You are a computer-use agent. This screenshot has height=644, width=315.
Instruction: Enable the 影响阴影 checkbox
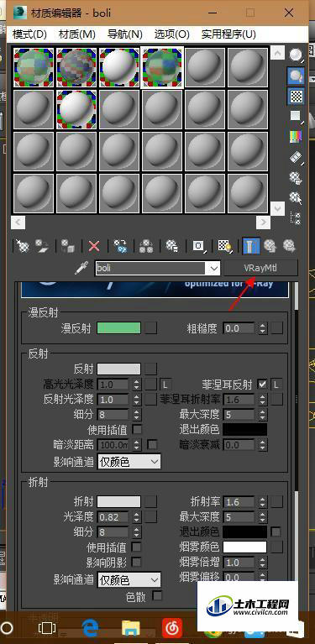pyautogui.click(x=136, y=562)
